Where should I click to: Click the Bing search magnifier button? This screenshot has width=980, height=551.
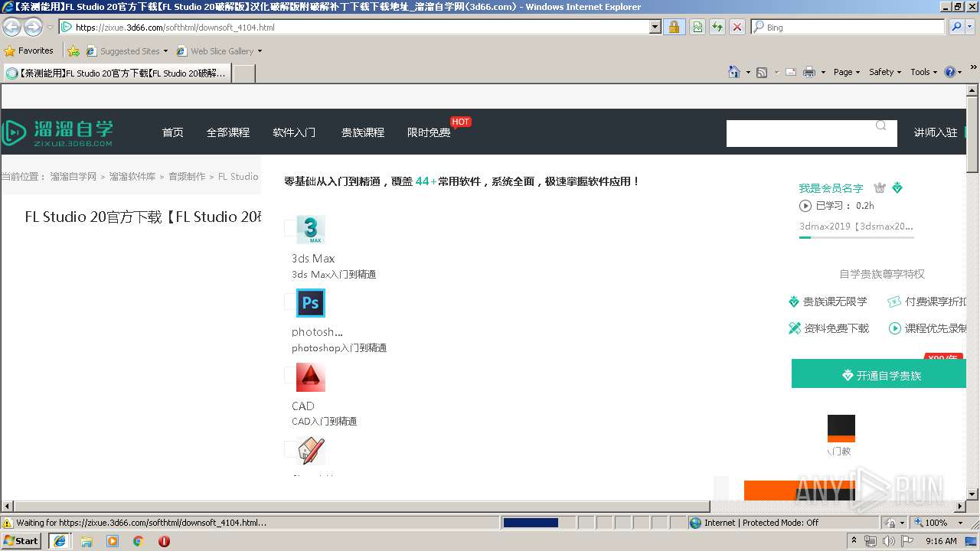(956, 27)
